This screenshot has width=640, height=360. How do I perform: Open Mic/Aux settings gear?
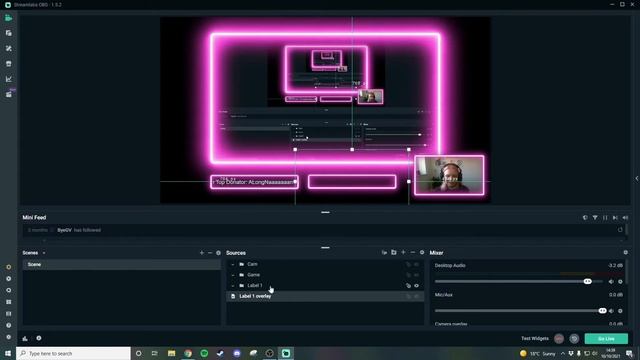click(620, 311)
